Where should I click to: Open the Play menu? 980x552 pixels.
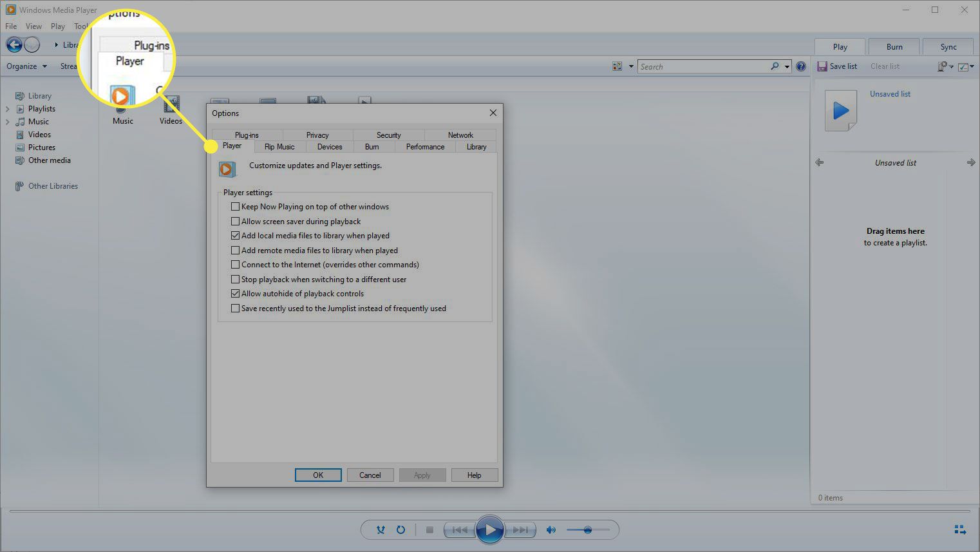pos(58,26)
